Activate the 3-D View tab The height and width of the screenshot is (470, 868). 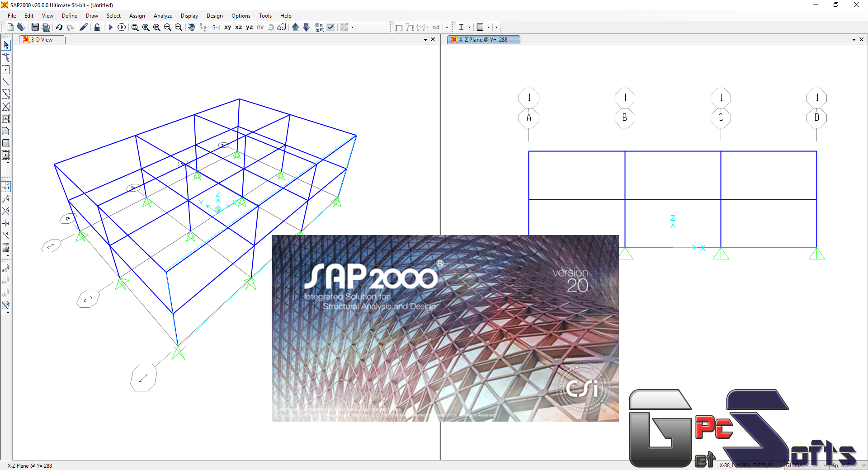tap(42, 40)
